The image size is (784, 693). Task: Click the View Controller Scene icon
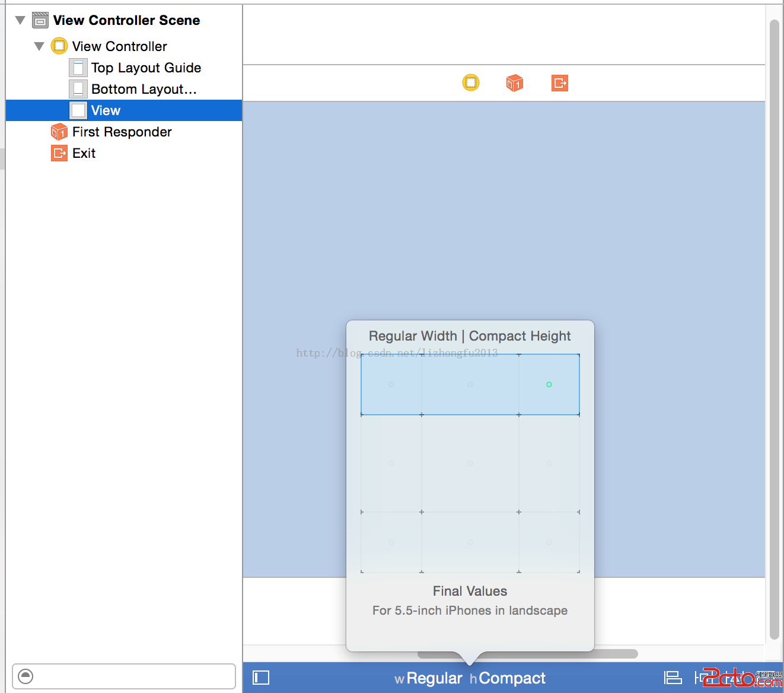coord(40,20)
